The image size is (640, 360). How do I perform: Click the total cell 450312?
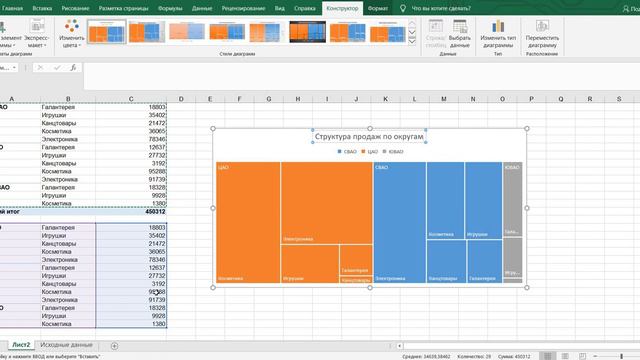131,212
